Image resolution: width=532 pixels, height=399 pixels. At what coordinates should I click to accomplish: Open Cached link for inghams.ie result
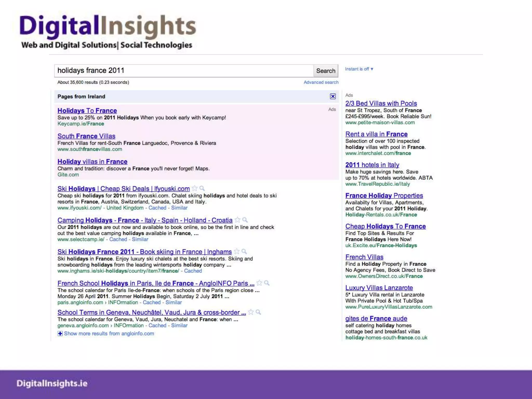tap(193, 271)
